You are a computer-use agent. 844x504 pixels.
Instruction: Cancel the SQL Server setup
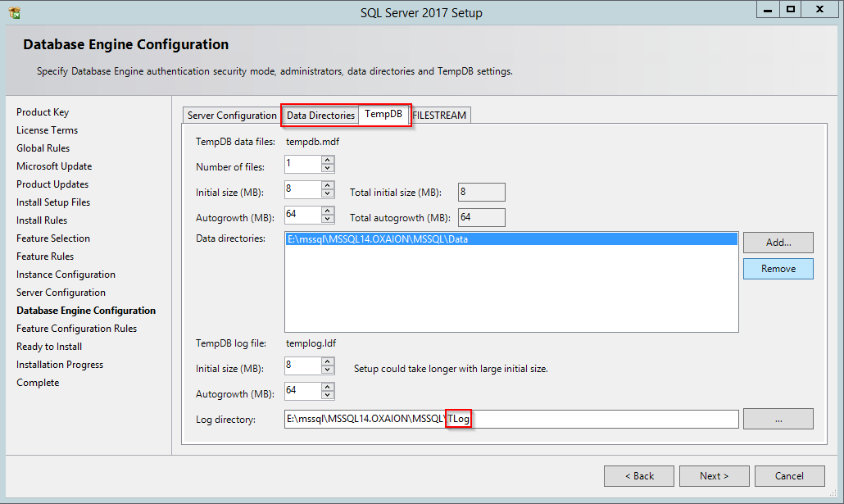click(790, 476)
